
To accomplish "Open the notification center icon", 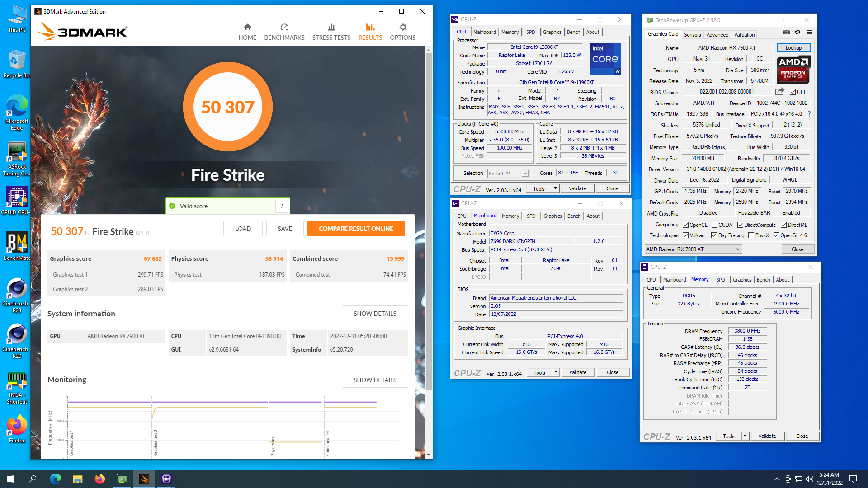I will (853, 479).
